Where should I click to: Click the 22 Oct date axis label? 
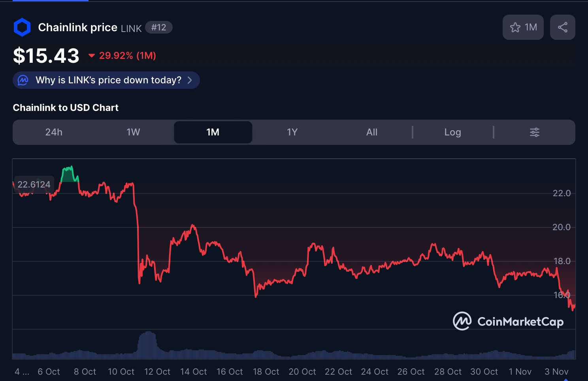338,372
